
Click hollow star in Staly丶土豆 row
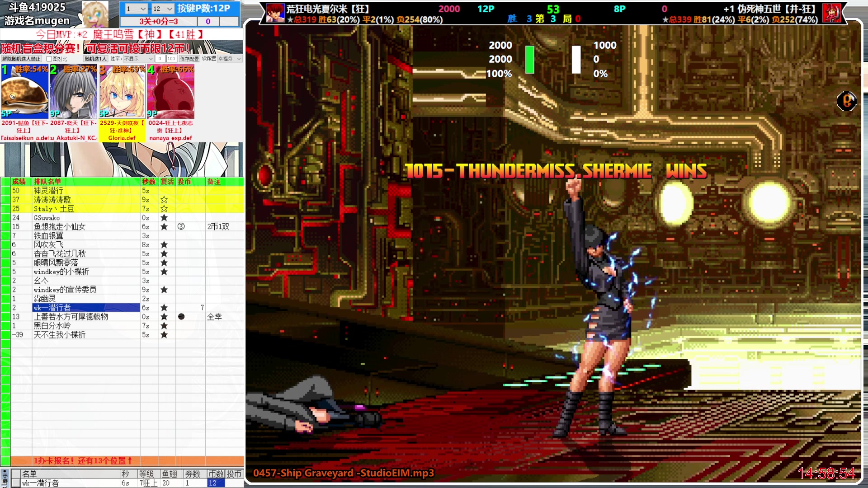tap(164, 209)
